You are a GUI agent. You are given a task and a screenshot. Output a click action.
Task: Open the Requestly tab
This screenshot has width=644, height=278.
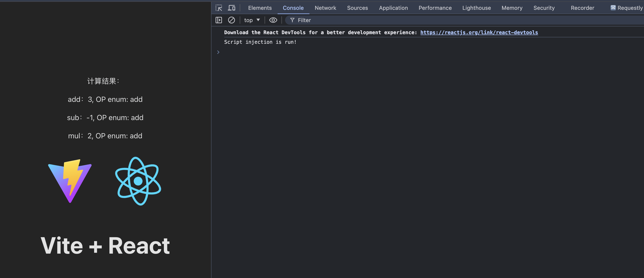coord(627,8)
